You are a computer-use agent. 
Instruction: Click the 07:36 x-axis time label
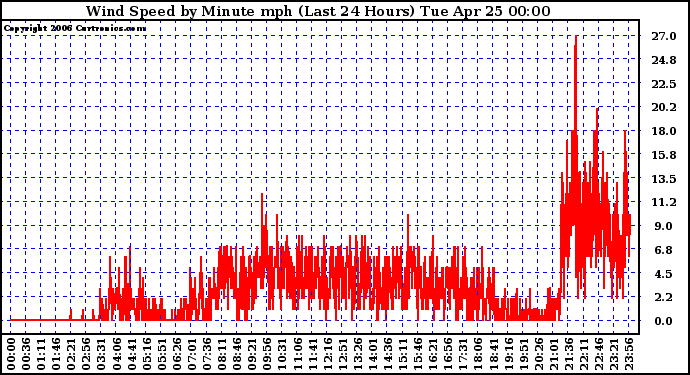(x=207, y=354)
